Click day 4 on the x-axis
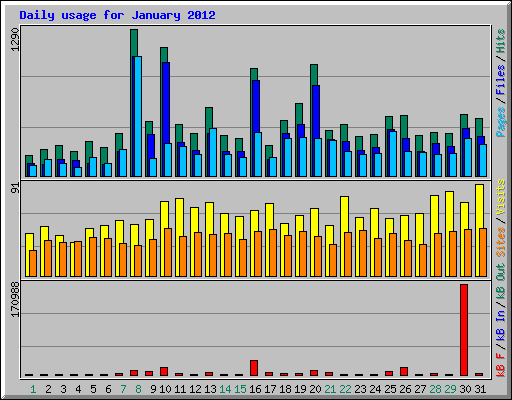Image resolution: width=512 pixels, height=400 pixels. [78, 389]
